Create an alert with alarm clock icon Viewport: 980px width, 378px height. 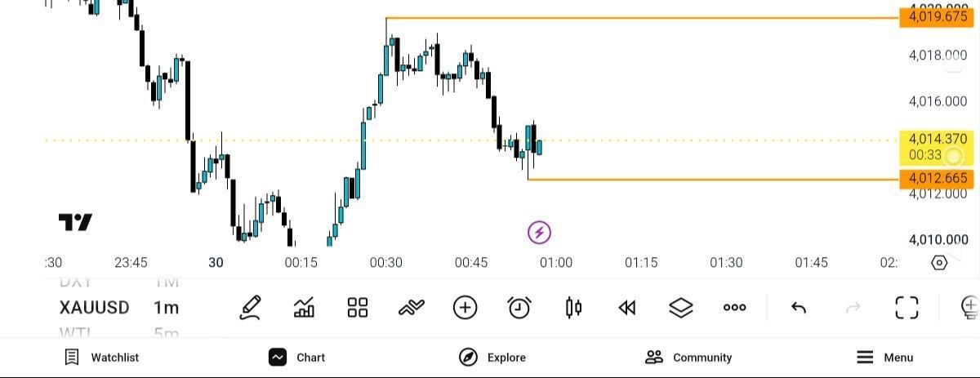point(519,308)
